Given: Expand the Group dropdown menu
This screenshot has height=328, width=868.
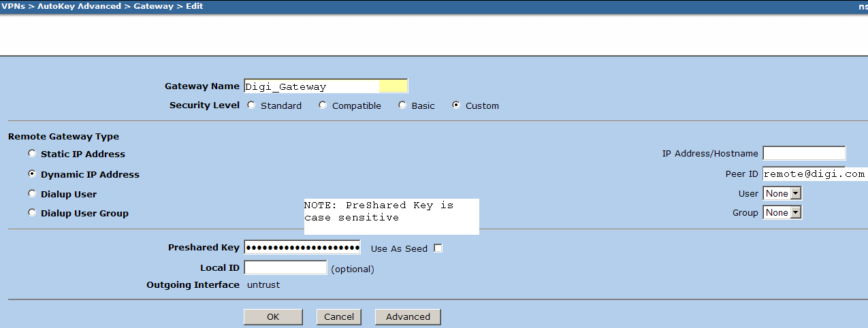Looking at the screenshot, I should click(x=783, y=213).
